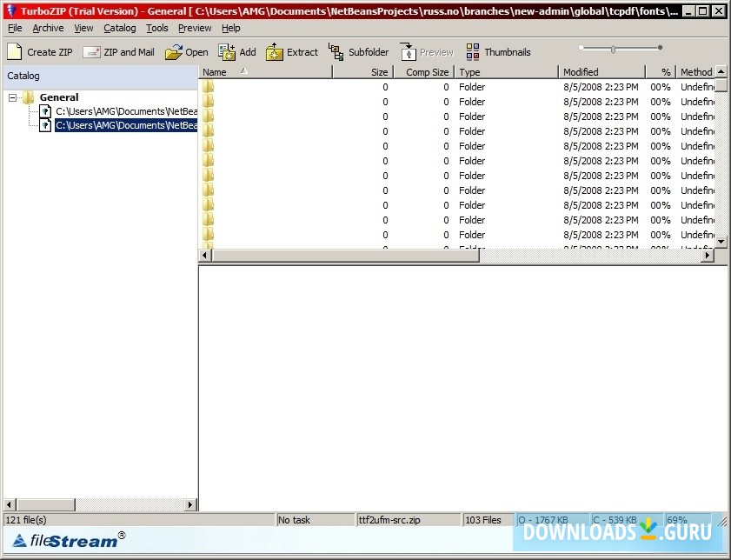Image resolution: width=731 pixels, height=560 pixels.
Task: Click the 'O - 1767 KB' status entry
Action: 552,520
